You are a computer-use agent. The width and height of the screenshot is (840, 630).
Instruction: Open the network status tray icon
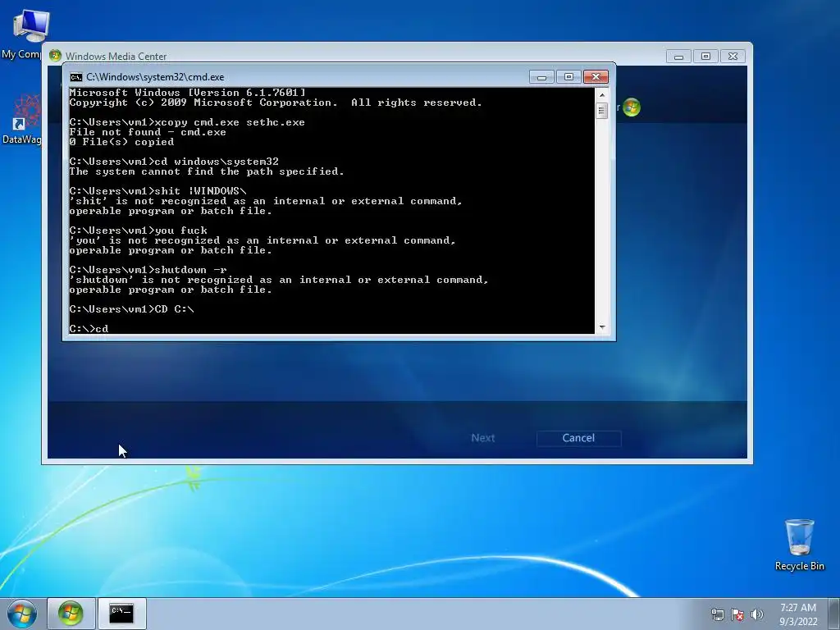[x=717, y=614]
